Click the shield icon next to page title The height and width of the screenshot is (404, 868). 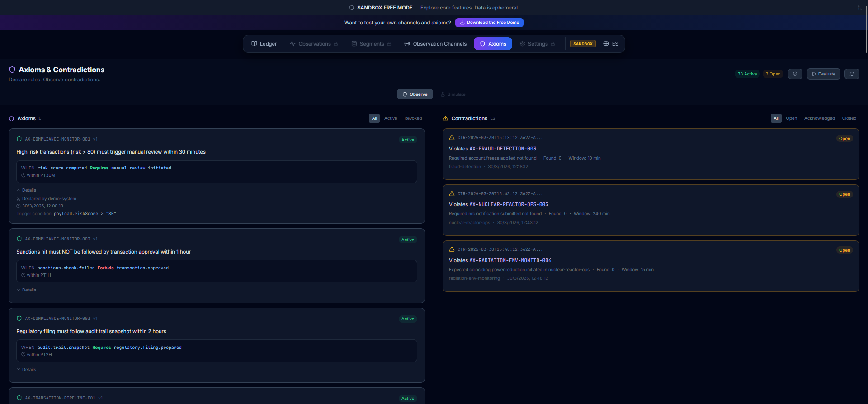(12, 70)
